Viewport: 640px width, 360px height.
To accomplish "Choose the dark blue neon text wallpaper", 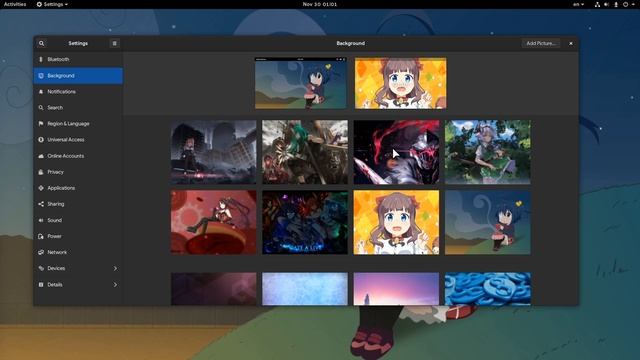I will pos(305,222).
